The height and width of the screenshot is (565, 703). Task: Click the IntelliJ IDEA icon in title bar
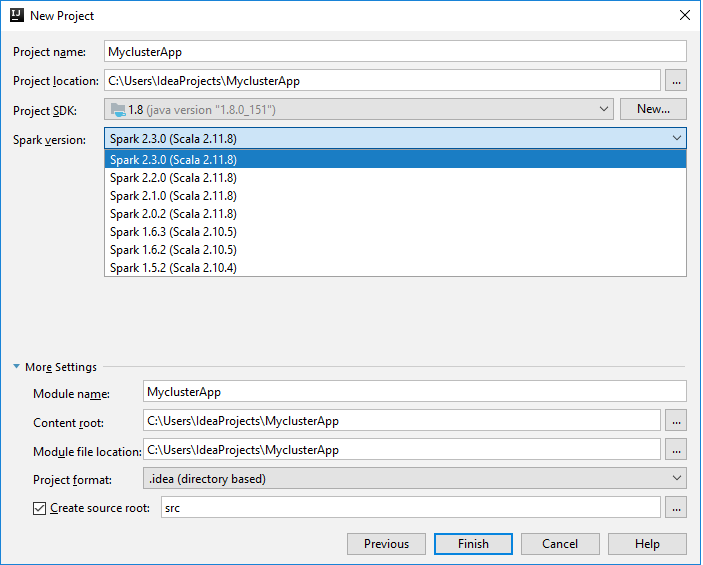tap(17, 15)
